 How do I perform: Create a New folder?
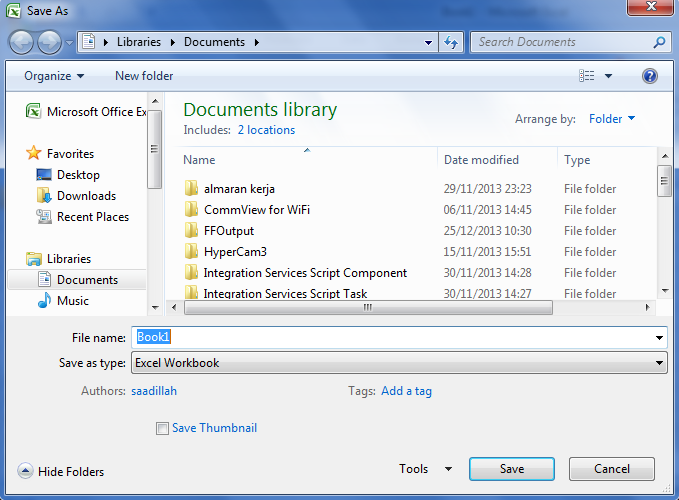coord(144,76)
